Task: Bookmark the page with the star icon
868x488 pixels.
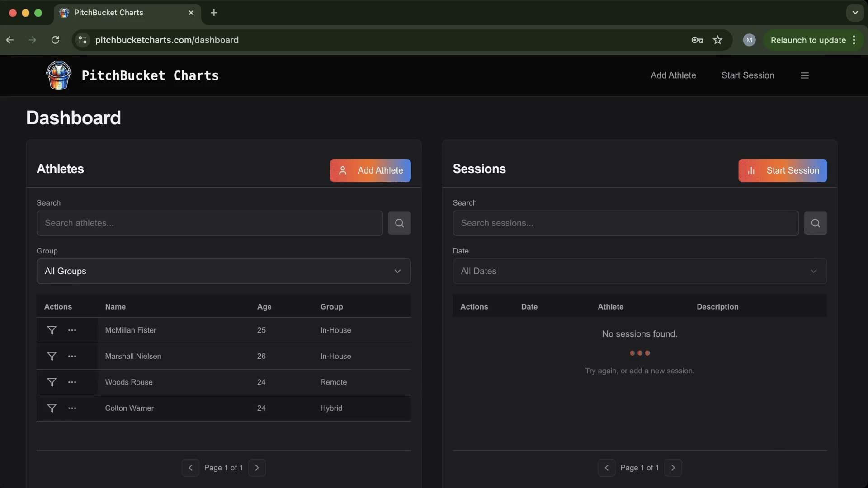Action: click(x=717, y=40)
